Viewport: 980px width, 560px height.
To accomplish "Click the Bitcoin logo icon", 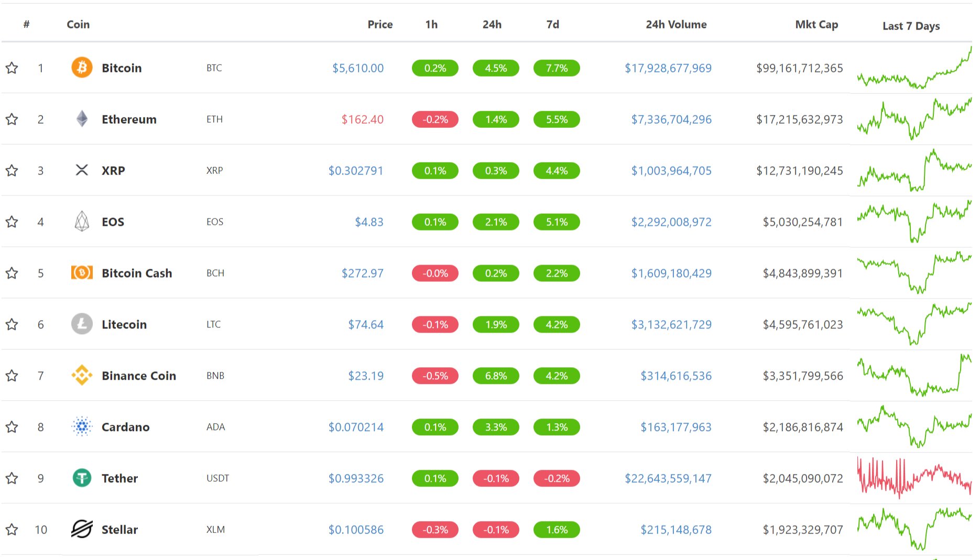I will (x=82, y=68).
